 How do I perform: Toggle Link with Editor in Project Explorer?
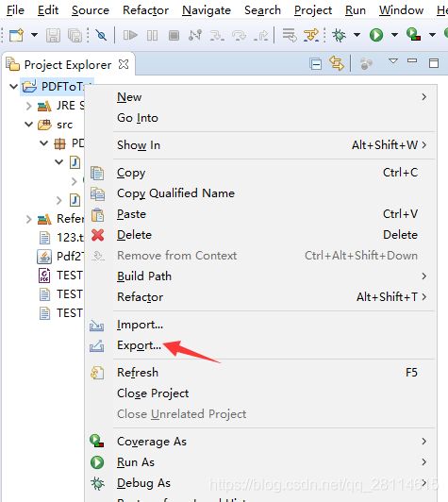coord(337,62)
